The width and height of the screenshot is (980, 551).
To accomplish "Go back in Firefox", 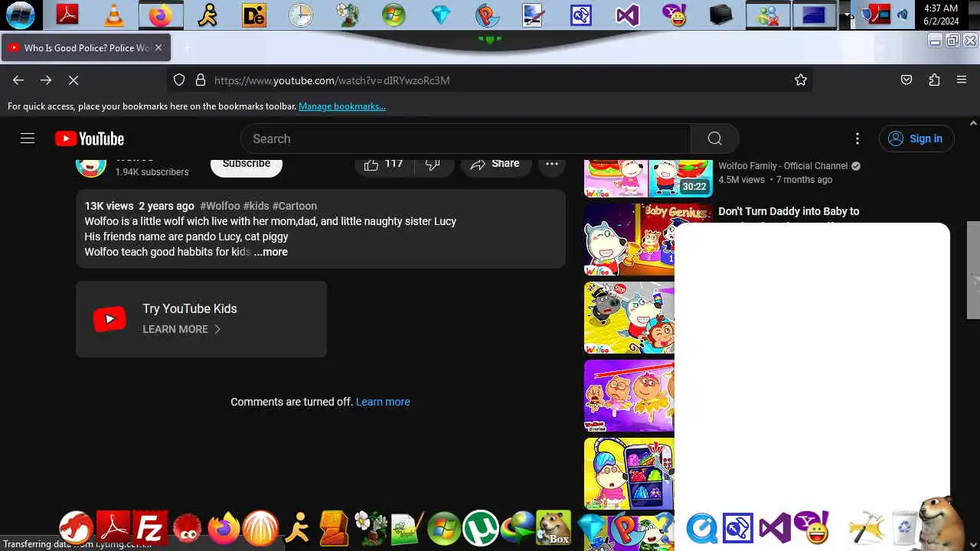I will (x=18, y=80).
